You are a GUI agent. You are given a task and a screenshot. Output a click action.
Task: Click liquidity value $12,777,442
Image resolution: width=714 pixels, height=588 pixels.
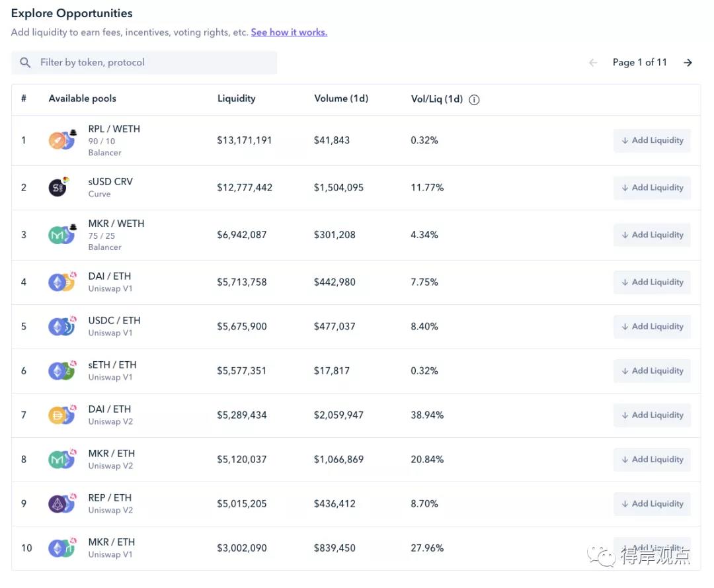pos(245,188)
